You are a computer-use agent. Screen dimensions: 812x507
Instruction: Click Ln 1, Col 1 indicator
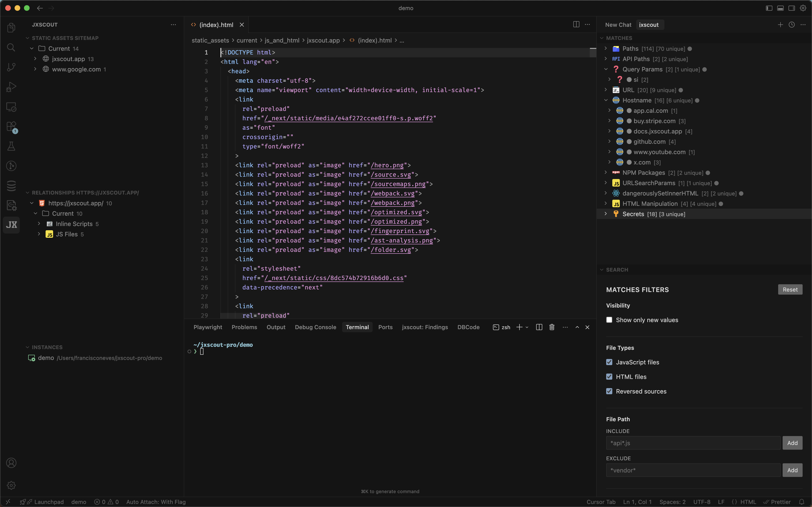click(637, 502)
